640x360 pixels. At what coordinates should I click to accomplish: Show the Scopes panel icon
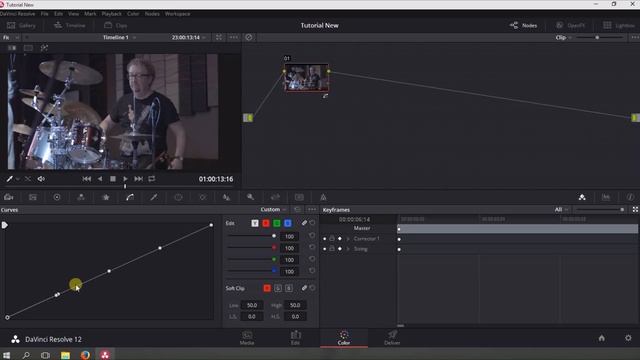point(606,197)
